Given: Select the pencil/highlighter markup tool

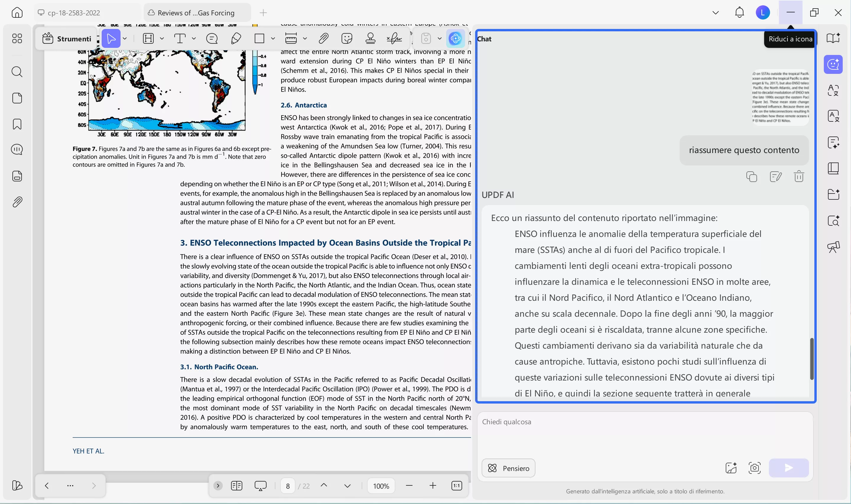Looking at the screenshot, I should click(236, 38).
